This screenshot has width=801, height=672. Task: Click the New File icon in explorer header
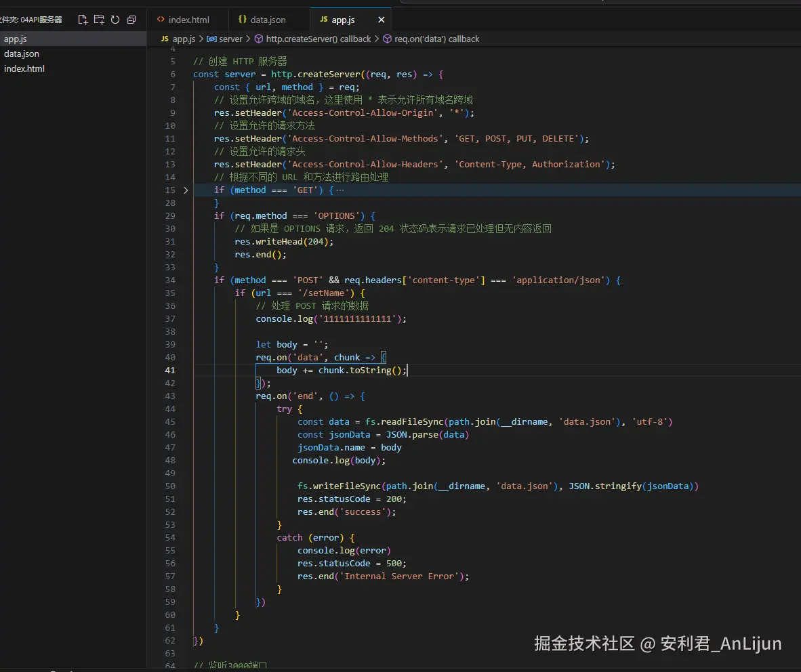coord(83,20)
